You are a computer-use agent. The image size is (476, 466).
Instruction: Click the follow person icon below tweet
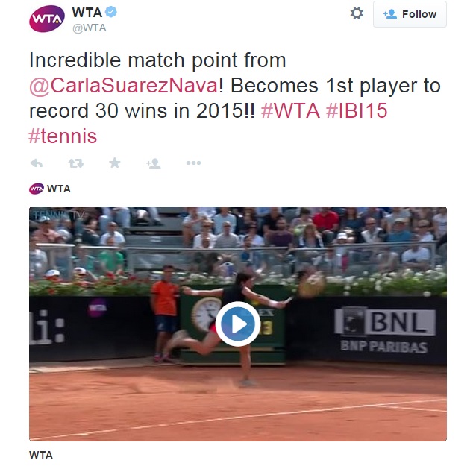pyautogui.click(x=153, y=163)
